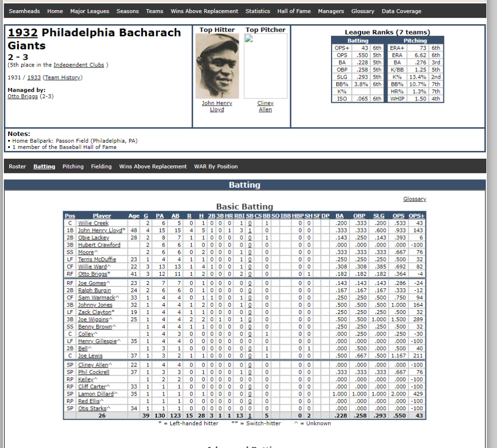This screenshot has width=497, height=448.
Task: Open Willie Creek's player page from the batting table
Action: pos(93,223)
